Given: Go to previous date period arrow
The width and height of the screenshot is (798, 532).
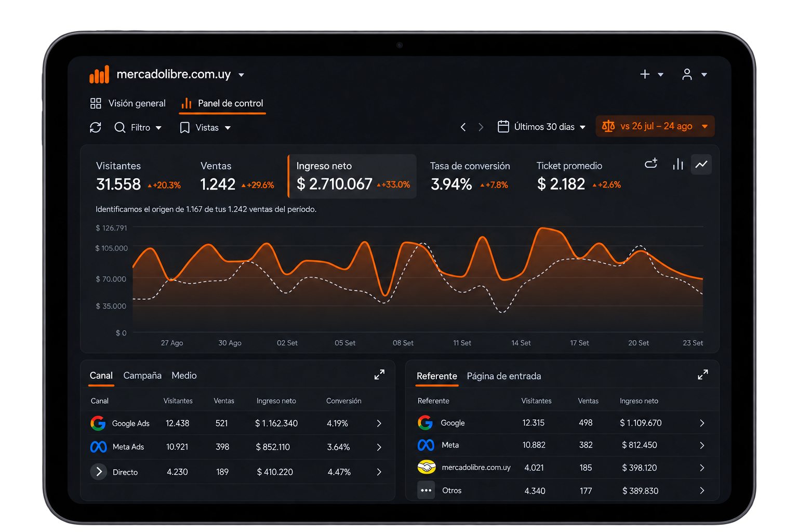Looking at the screenshot, I should coord(463,127).
